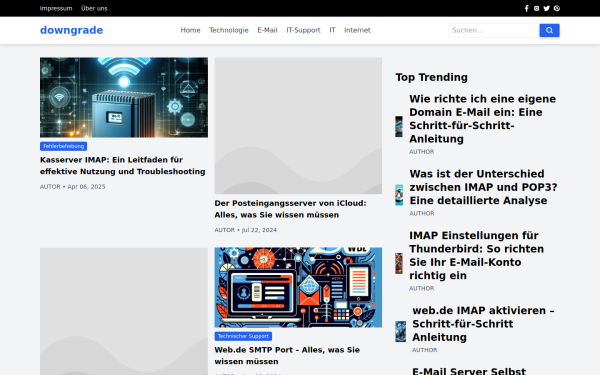Viewport: 600px width, 375px height.
Task: Open the iCloud Posteingangsserver placeholder image
Action: coord(298,126)
